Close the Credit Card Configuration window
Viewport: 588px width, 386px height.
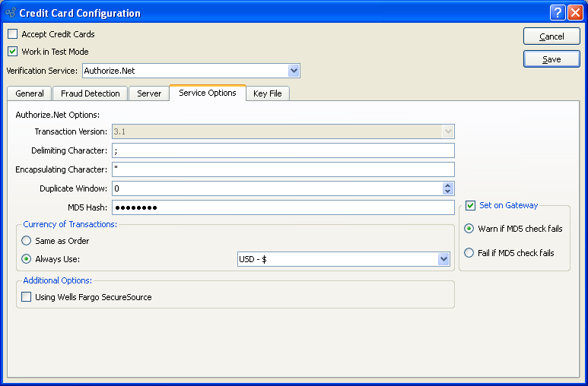tap(576, 12)
